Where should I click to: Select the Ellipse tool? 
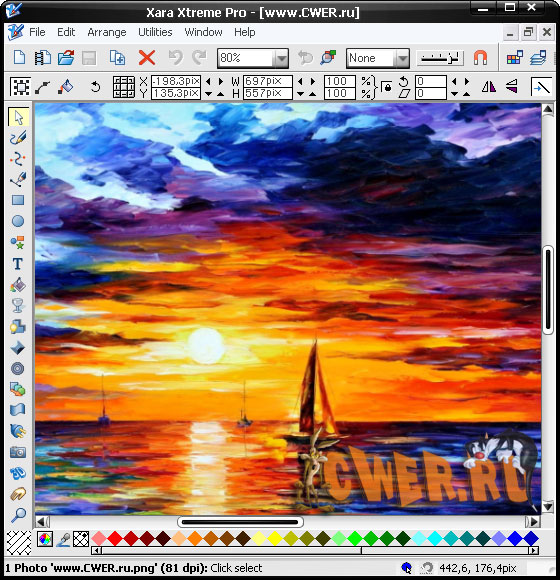click(x=18, y=221)
